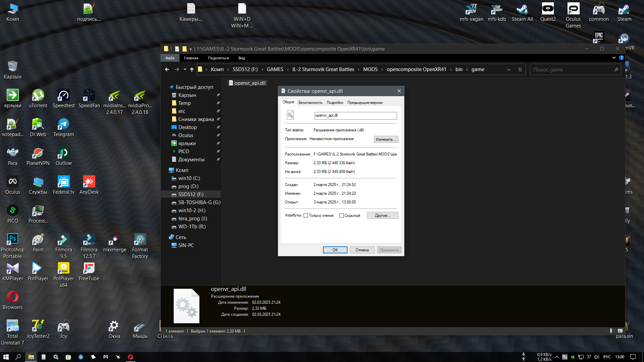Click the Explorer Back arrow button

(x=167, y=69)
